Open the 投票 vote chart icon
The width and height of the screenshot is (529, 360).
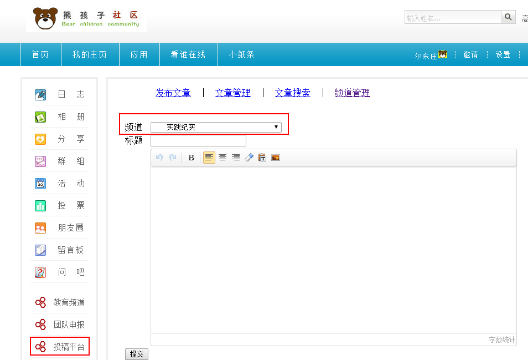40,205
